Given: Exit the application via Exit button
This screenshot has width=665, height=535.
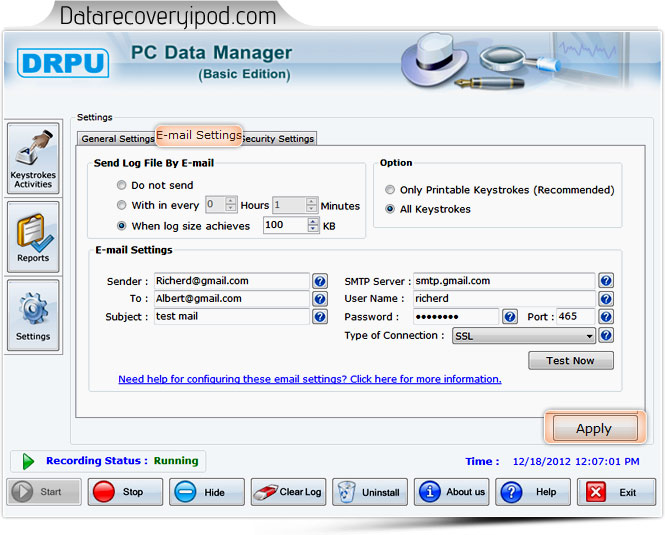Looking at the screenshot, I should [x=616, y=492].
